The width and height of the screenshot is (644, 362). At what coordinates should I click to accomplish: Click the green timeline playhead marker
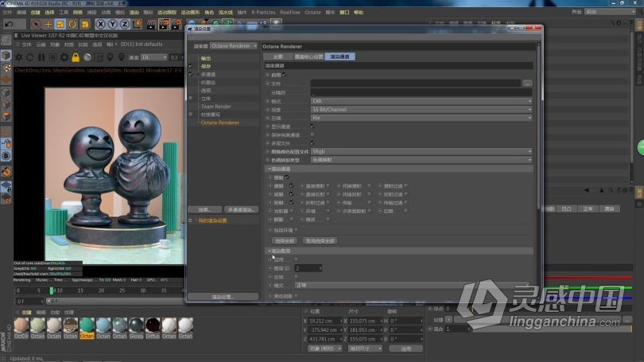[x=52, y=290]
